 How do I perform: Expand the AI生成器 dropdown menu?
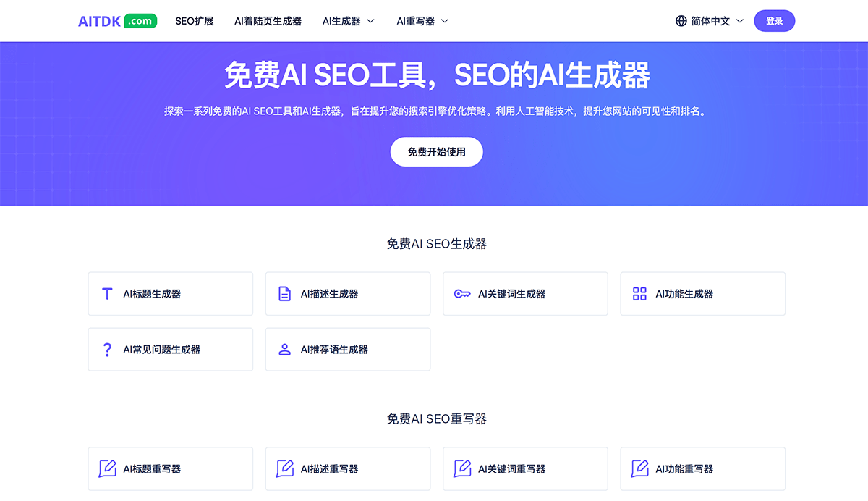tap(349, 21)
